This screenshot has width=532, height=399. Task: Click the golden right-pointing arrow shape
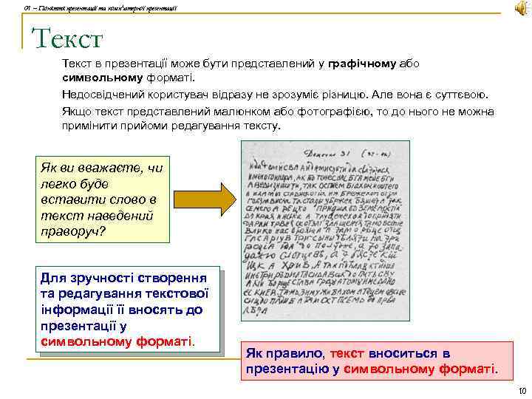(205, 199)
